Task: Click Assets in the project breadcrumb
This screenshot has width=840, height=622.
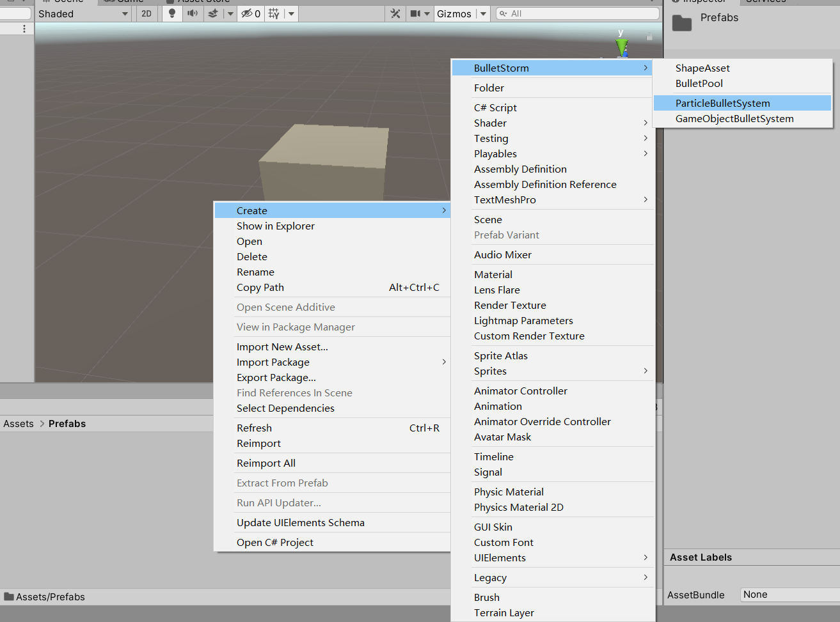Action: pyautogui.click(x=19, y=423)
